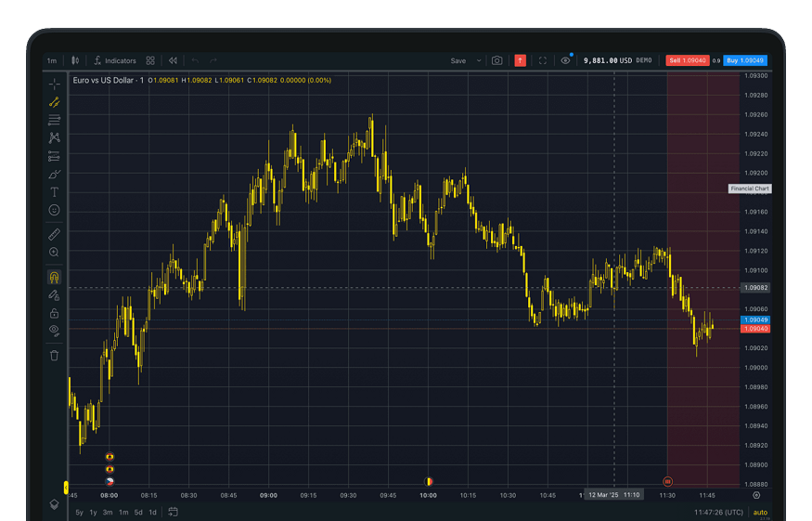Click the 1.09082 crosshair price label
The image size is (812, 521).
point(755,288)
